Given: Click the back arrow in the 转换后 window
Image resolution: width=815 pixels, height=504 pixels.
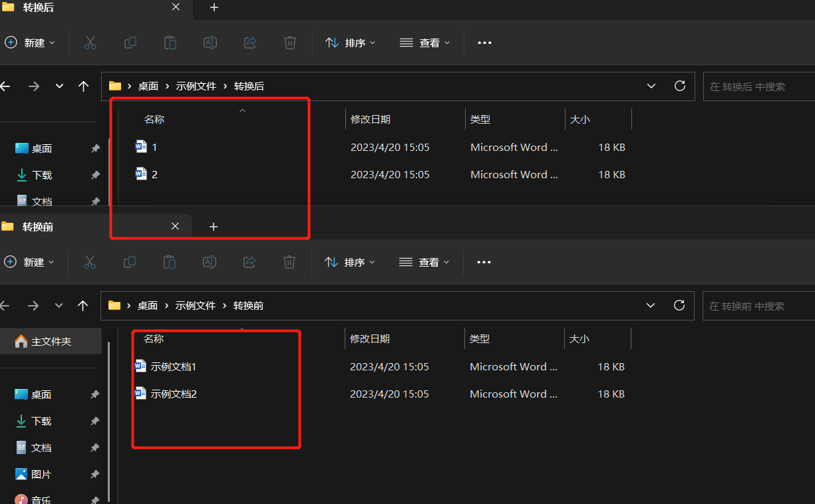Looking at the screenshot, I should coord(6,86).
